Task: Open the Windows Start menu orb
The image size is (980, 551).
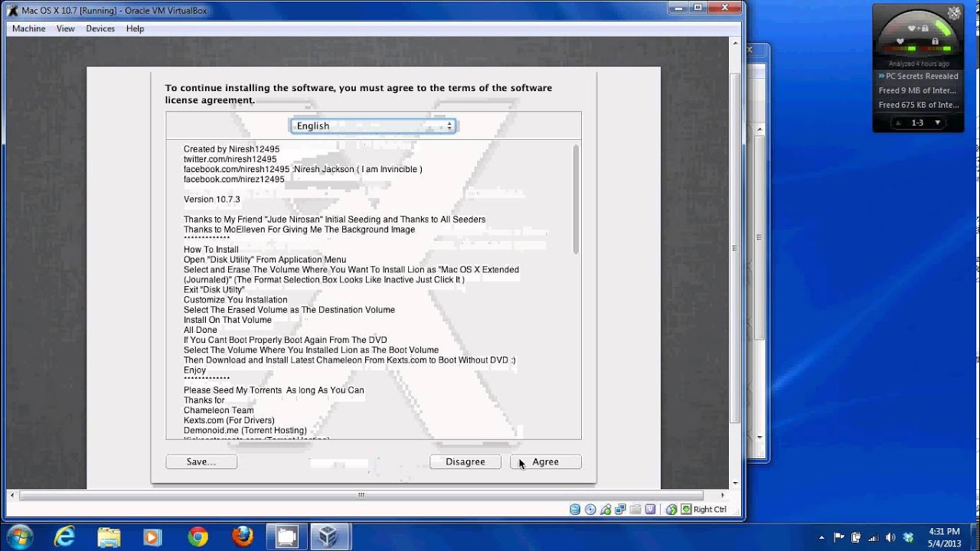Action: tap(18, 536)
